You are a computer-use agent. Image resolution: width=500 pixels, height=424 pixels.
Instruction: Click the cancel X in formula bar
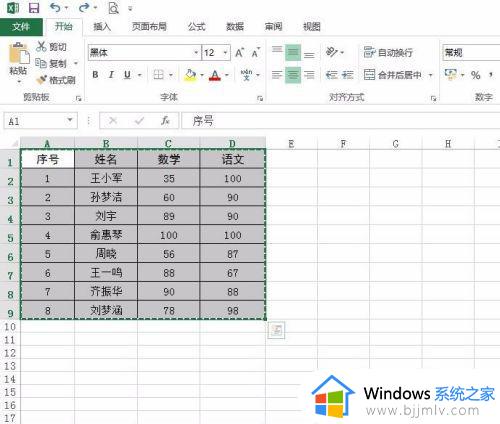click(x=113, y=120)
